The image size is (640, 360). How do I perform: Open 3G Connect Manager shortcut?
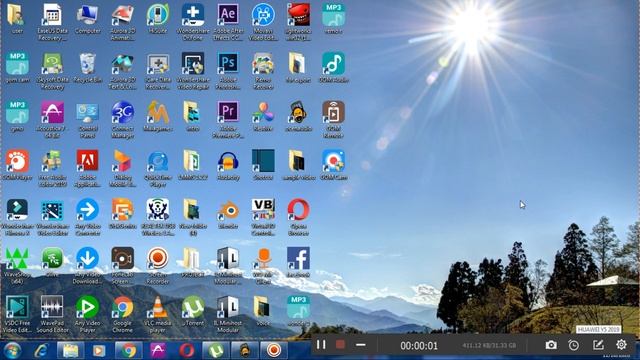click(x=122, y=120)
